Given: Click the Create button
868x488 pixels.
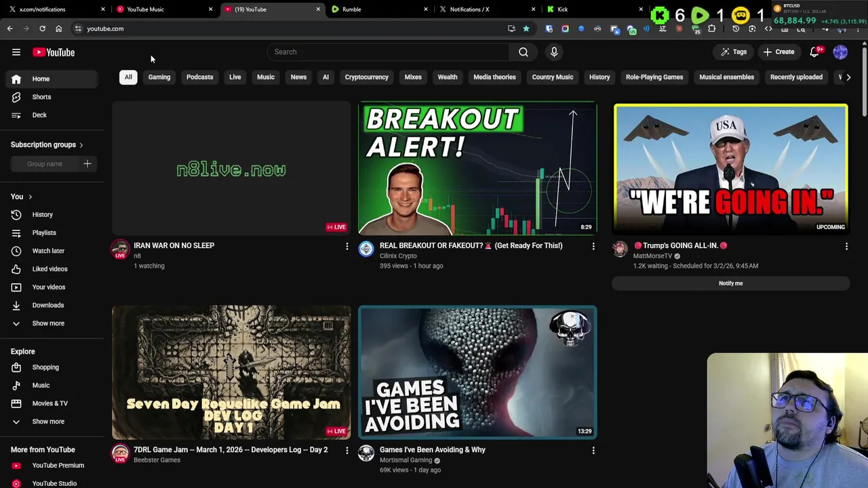Looking at the screenshot, I should 778,52.
